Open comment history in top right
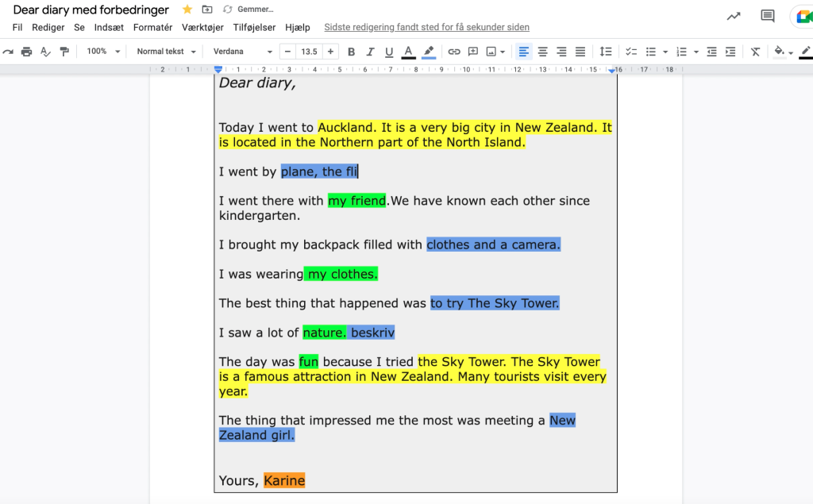 point(768,16)
